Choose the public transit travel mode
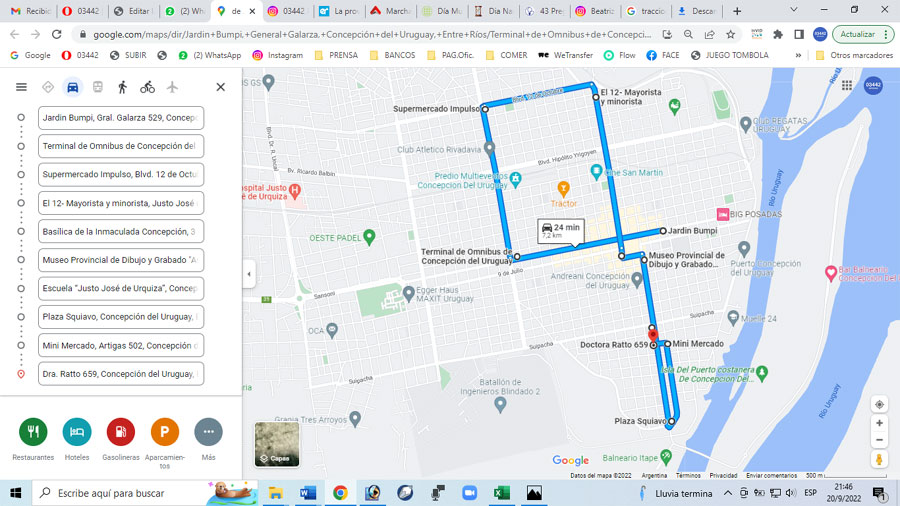Screen dimensions: 900x506 [x=97, y=87]
